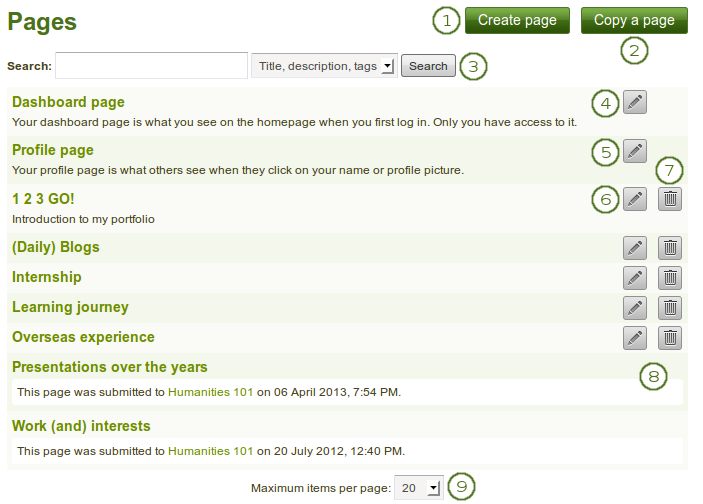Click the edit pencil for Dashboard page

click(x=634, y=101)
